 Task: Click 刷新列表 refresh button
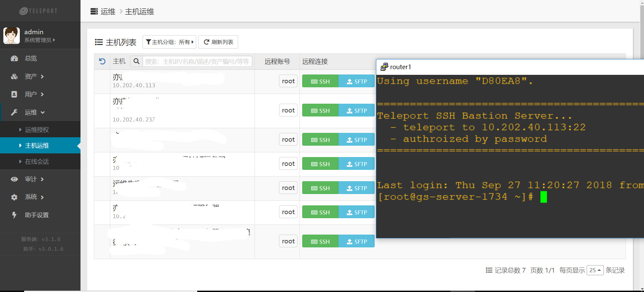click(x=218, y=42)
